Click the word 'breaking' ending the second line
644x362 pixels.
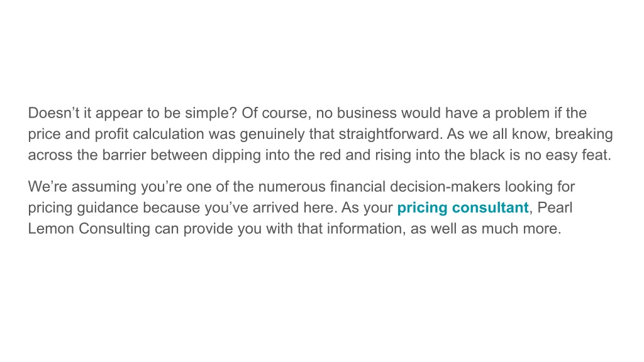[x=584, y=134]
